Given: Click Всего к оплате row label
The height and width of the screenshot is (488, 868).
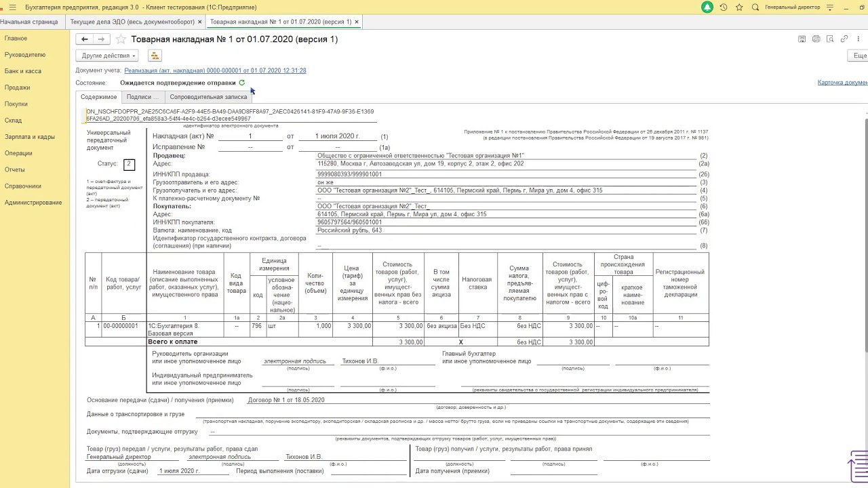Looking at the screenshot, I should pyautogui.click(x=172, y=342).
